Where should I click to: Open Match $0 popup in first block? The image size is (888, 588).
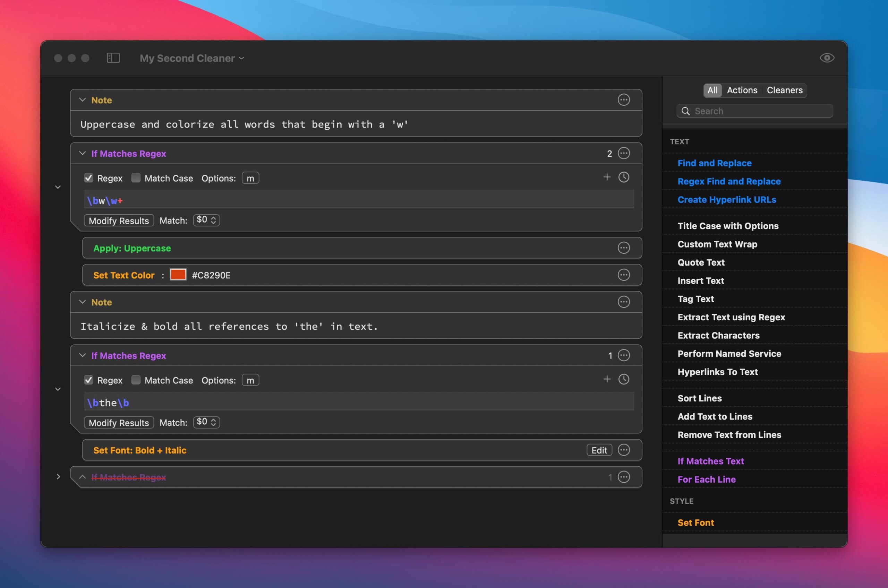pyautogui.click(x=206, y=220)
